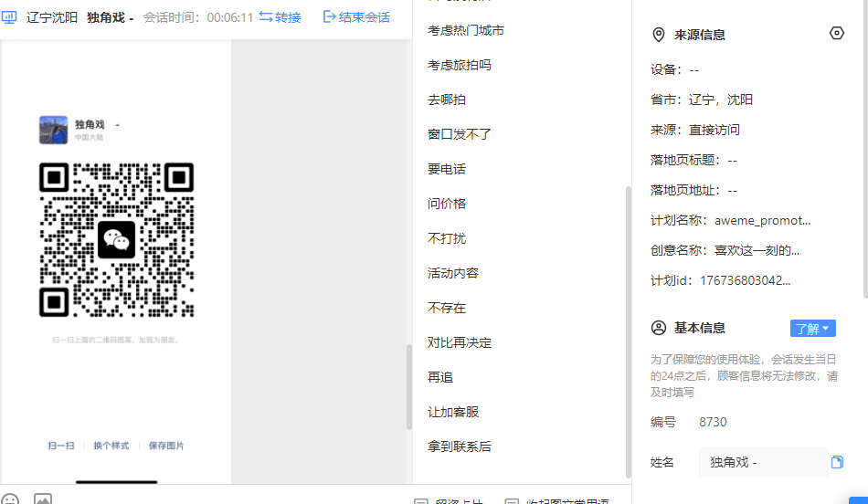Click the 计划id 176736803042... value
Screen dimensions: 868x504
(745, 280)
